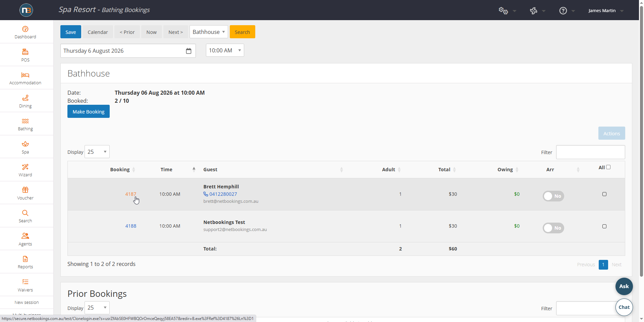Click the Netbookings logo icon
Image resolution: width=644 pixels, height=322 pixels.
pyautogui.click(x=26, y=10)
